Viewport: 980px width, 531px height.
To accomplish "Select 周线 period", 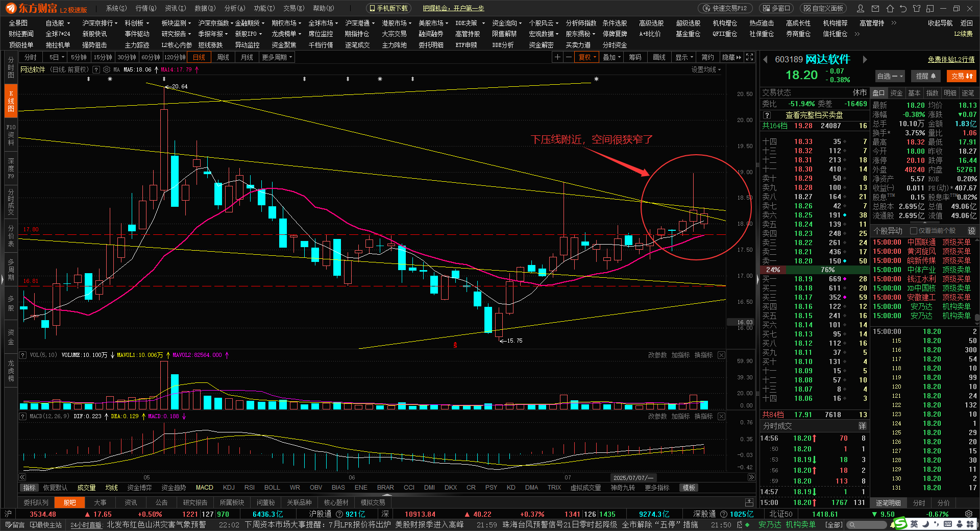I will pos(223,57).
